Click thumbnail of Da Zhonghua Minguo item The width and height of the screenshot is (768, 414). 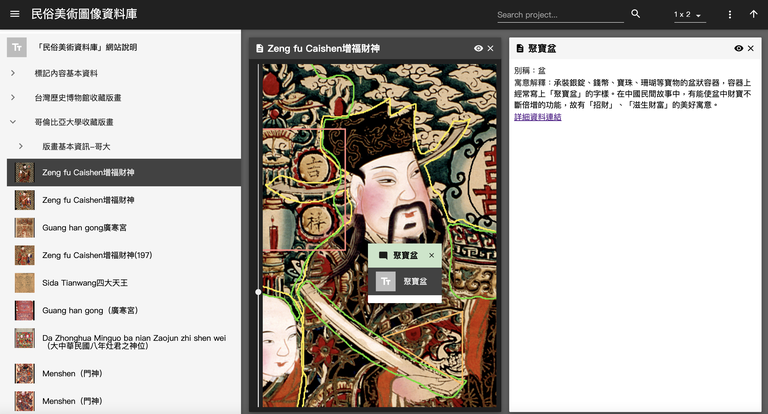[x=24, y=338]
